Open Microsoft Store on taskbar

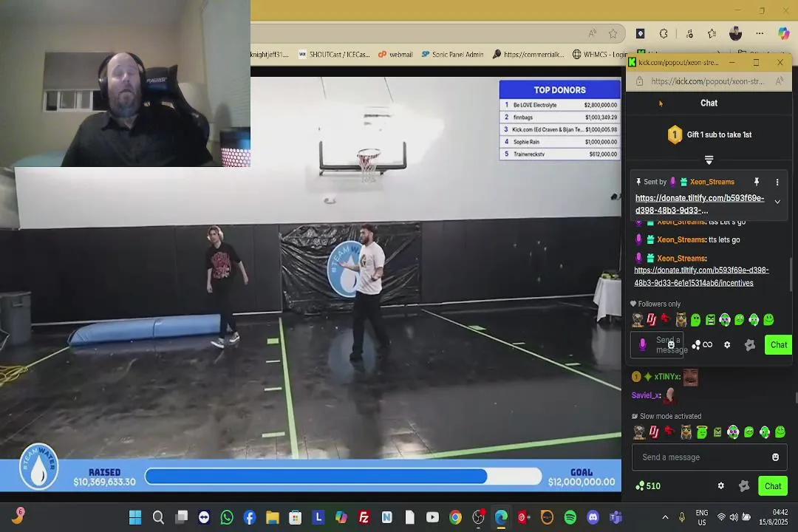295,518
